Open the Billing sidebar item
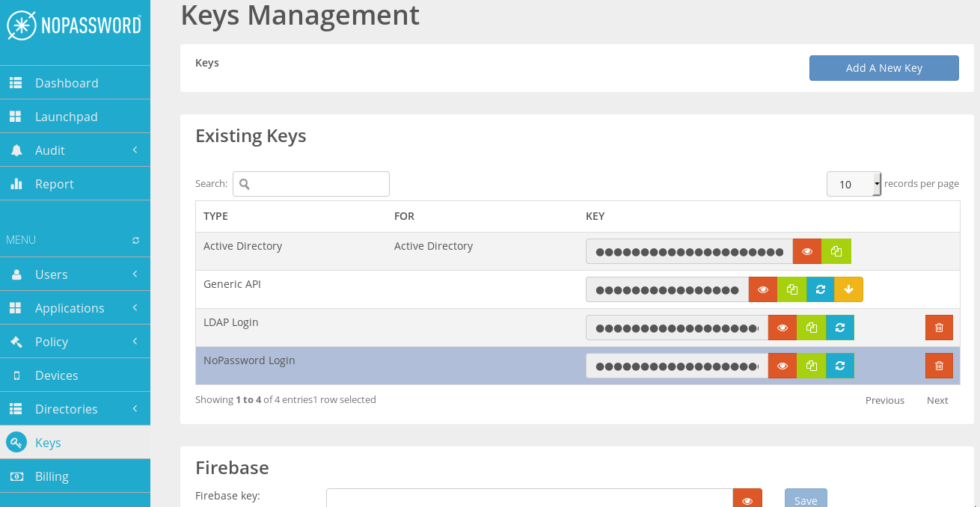 [x=75, y=476]
